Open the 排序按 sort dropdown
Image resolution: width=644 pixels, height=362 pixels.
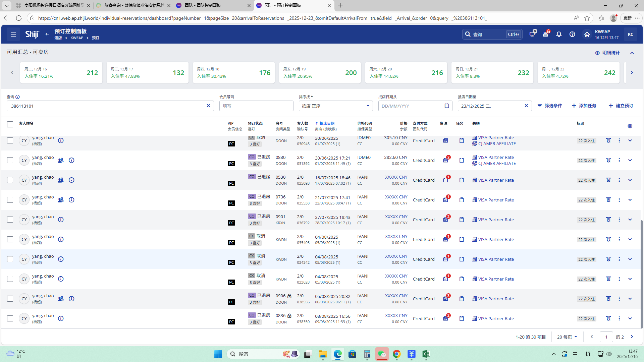tap(335, 106)
